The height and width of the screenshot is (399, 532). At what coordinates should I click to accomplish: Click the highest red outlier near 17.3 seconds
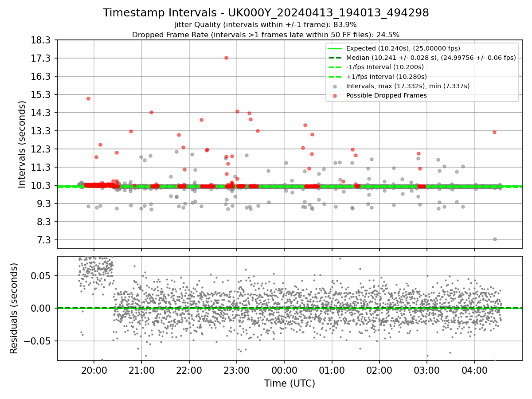pos(226,58)
